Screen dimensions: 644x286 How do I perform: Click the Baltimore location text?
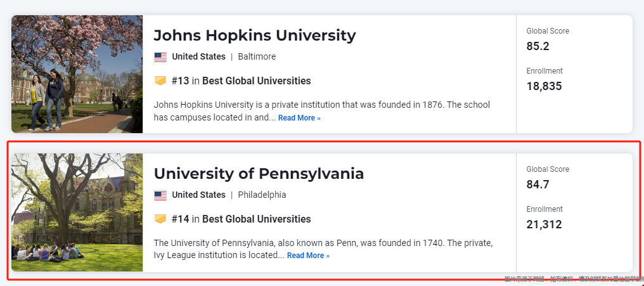point(257,56)
